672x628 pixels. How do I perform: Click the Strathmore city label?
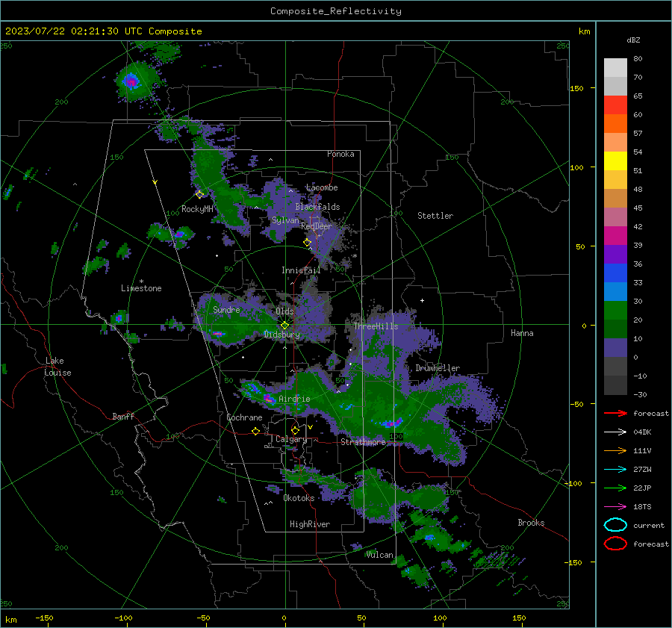[x=363, y=442]
